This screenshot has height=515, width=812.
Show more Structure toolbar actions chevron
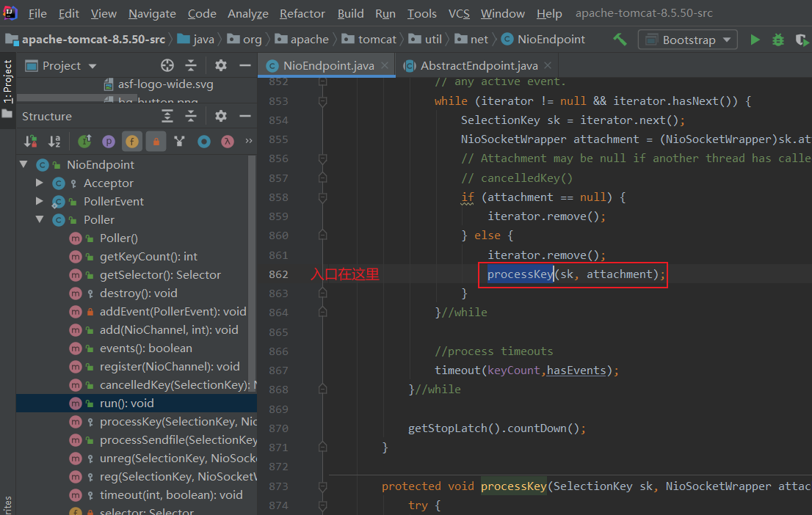pos(249,141)
